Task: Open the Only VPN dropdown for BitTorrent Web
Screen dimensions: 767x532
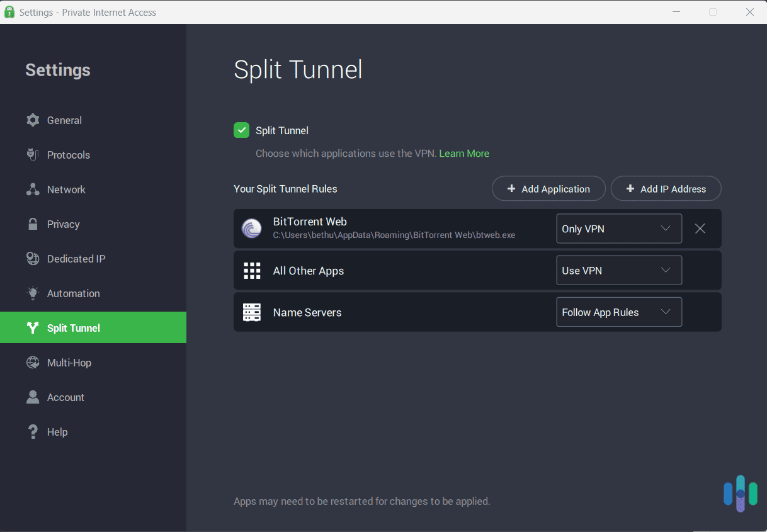Action: (x=618, y=229)
